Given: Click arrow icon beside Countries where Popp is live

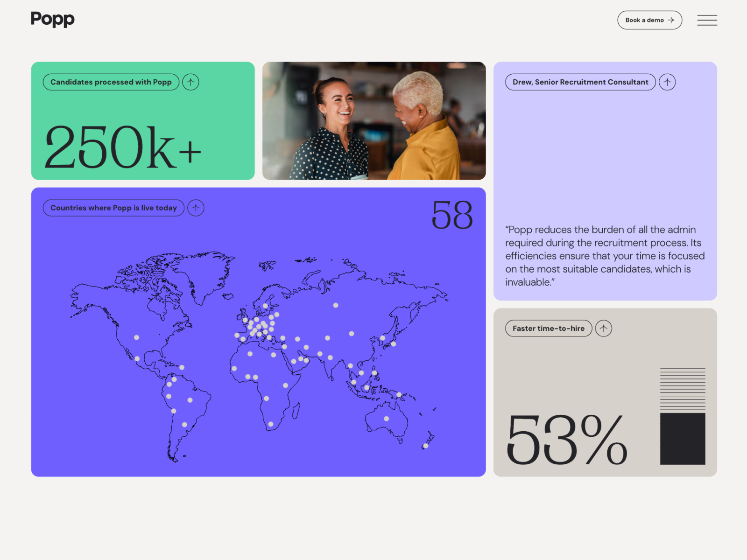Looking at the screenshot, I should point(196,208).
